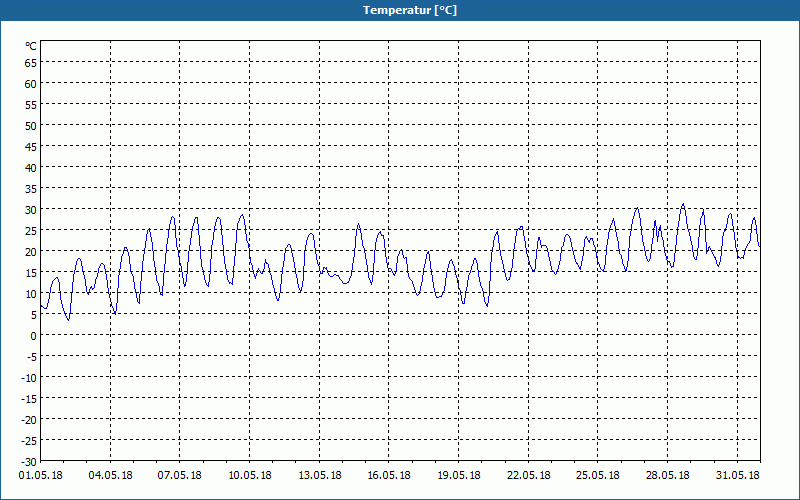Click the 10.05.18 date label
The width and height of the screenshot is (800, 500).
[249, 476]
